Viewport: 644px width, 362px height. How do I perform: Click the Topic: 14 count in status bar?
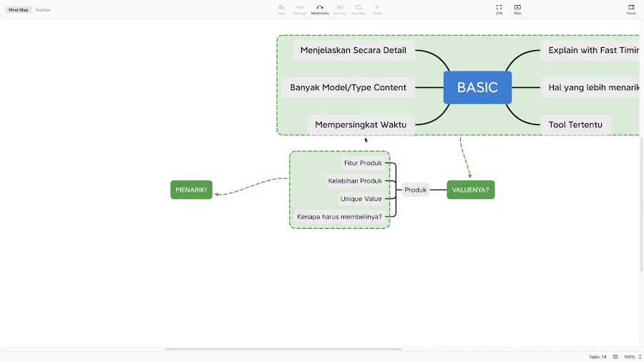597,357
